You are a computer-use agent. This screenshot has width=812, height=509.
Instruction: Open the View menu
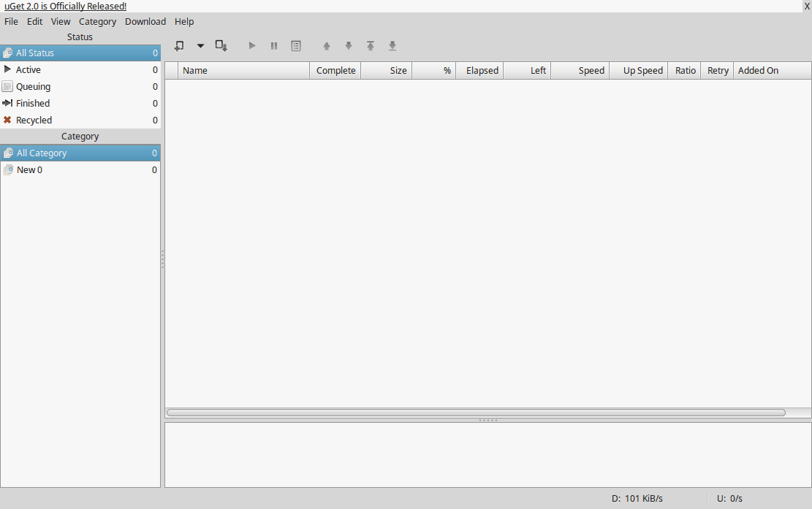pos(61,22)
